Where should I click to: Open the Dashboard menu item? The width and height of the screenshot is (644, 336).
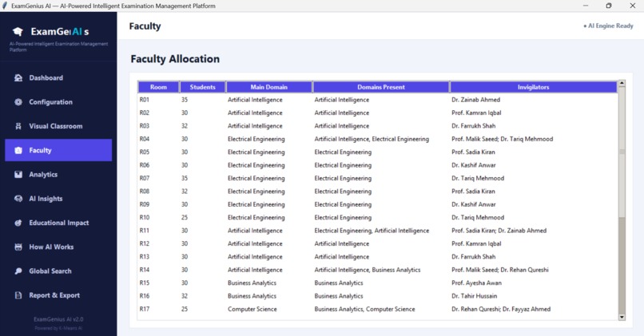(x=58, y=78)
